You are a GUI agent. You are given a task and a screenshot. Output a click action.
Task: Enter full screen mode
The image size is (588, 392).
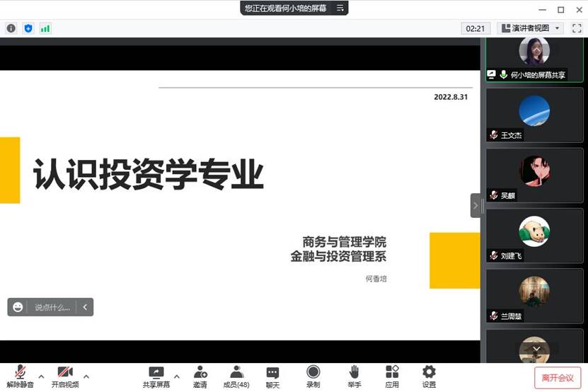click(x=576, y=28)
